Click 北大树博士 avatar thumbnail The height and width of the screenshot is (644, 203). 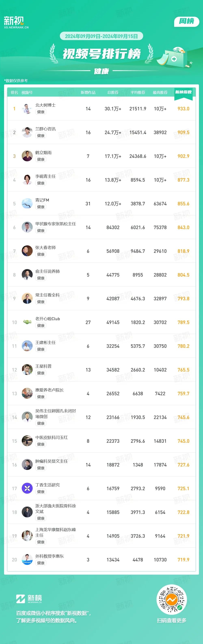[x=27, y=109]
